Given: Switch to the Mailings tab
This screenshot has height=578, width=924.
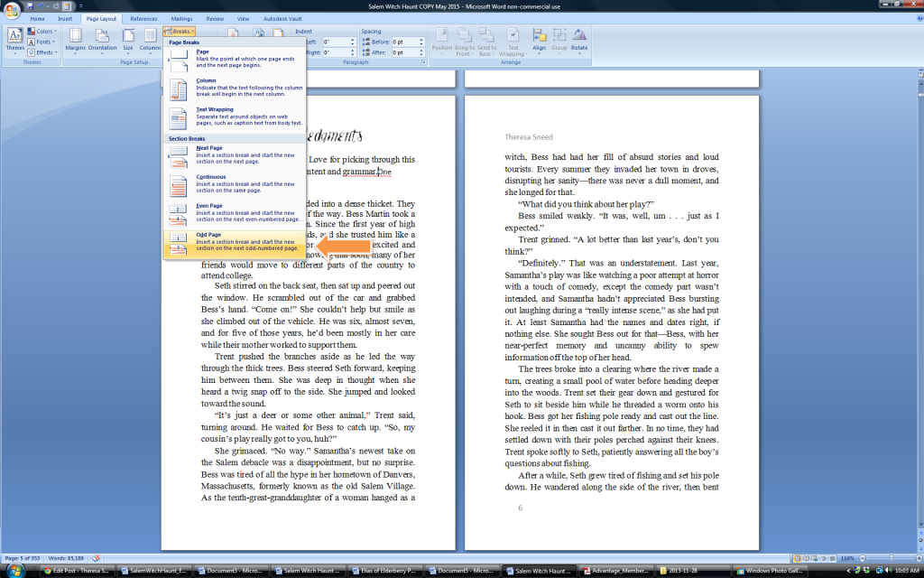Looking at the screenshot, I should pyautogui.click(x=181, y=19).
